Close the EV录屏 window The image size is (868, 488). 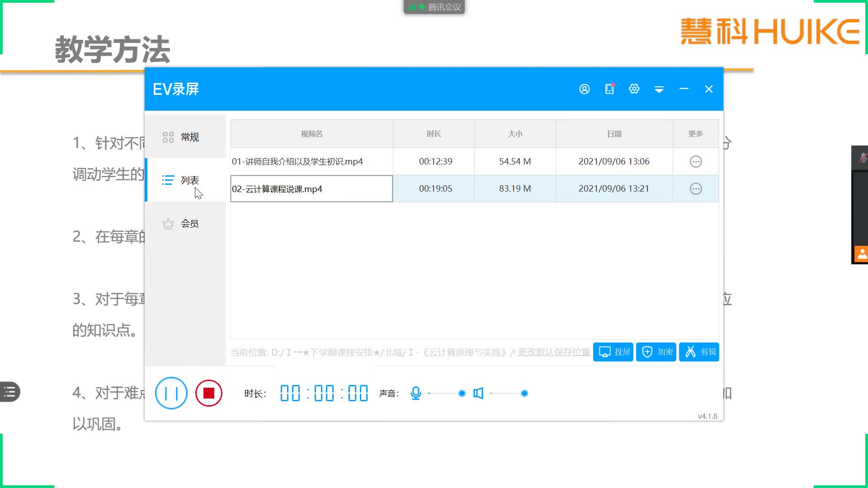[709, 89]
